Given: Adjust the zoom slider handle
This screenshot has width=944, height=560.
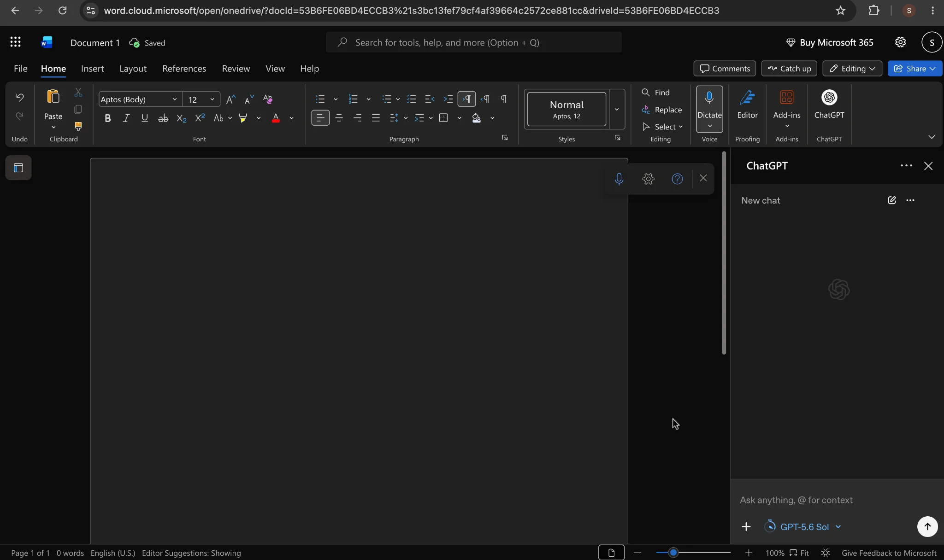Looking at the screenshot, I should pos(673,553).
